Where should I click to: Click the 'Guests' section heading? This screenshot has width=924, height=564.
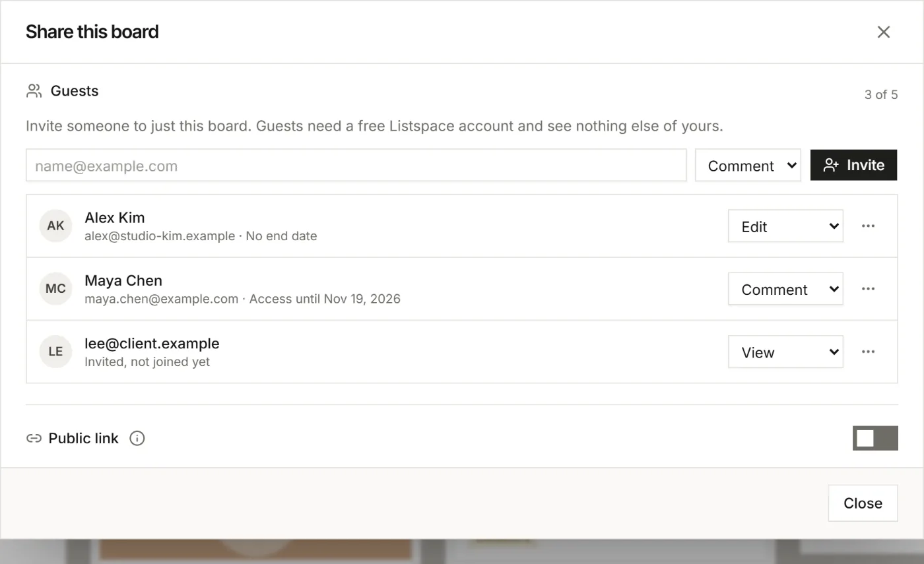pyautogui.click(x=75, y=91)
